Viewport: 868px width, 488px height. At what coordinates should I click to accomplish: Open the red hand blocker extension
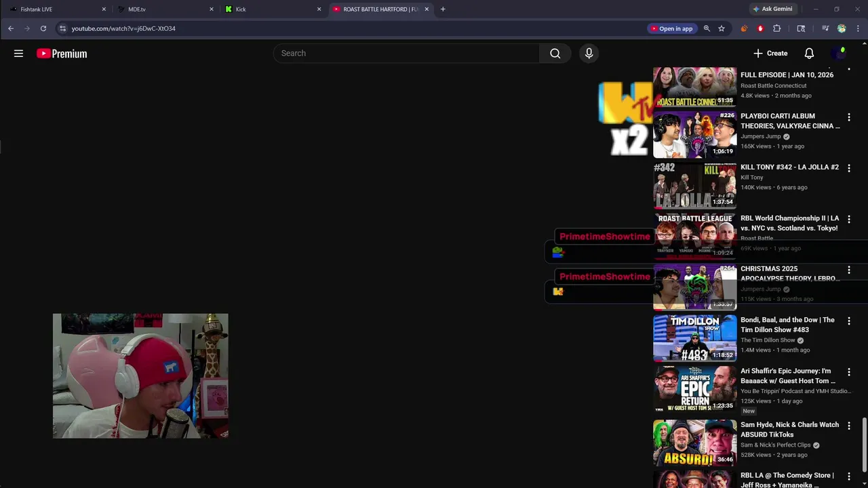[760, 28]
